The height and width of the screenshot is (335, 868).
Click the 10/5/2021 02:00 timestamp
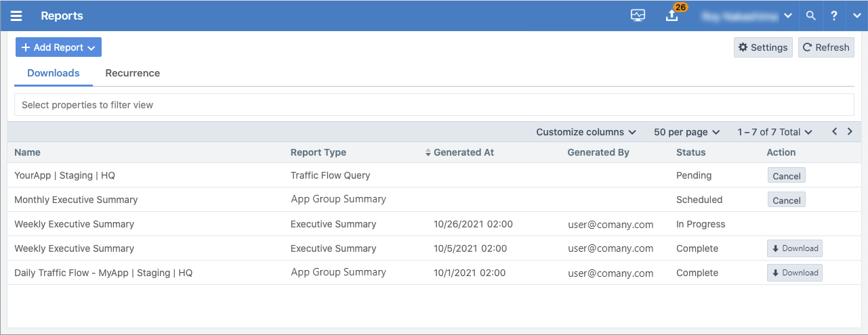470,248
